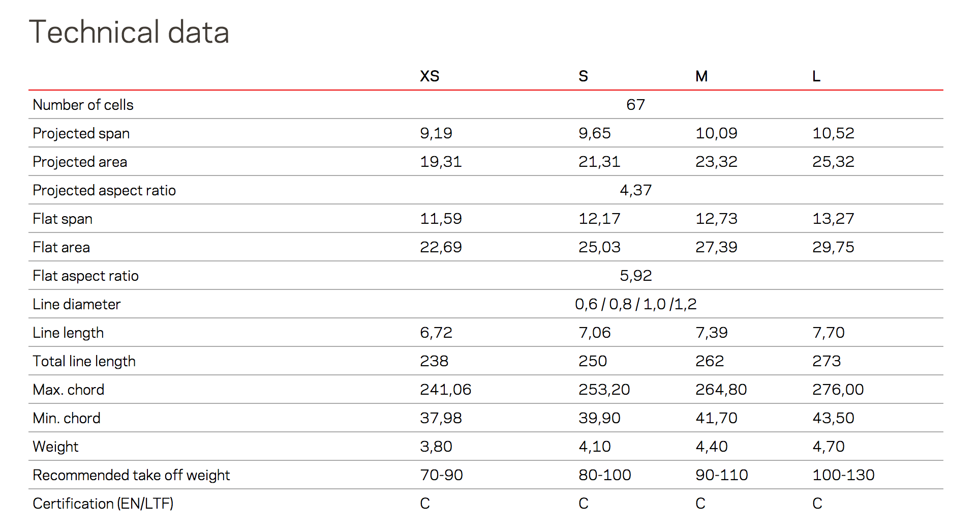Screen dimensions: 980x528
Task: Click the Line length value 7,06
Action: [x=594, y=333]
